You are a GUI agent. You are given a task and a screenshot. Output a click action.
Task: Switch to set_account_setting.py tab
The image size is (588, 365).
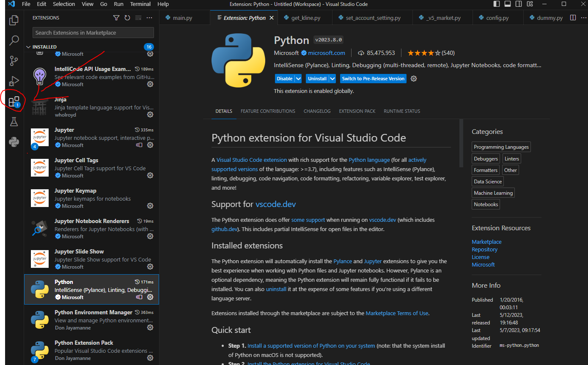tap(372, 18)
